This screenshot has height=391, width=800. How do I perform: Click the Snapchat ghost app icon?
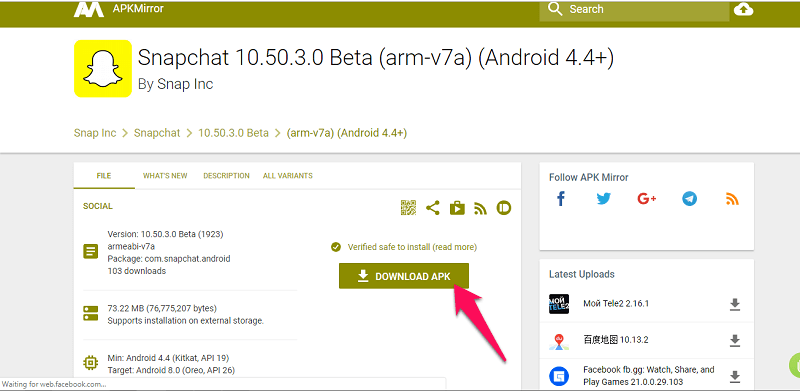coord(103,68)
